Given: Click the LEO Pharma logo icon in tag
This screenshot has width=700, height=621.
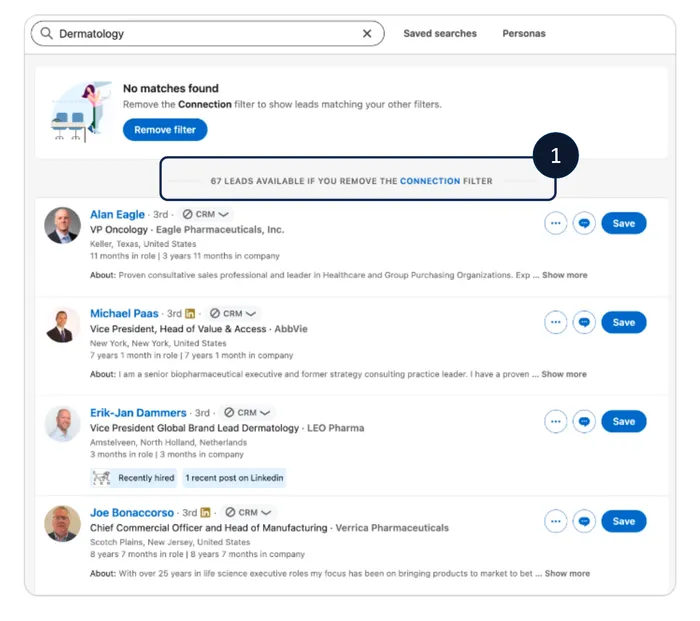Looking at the screenshot, I should (101, 478).
